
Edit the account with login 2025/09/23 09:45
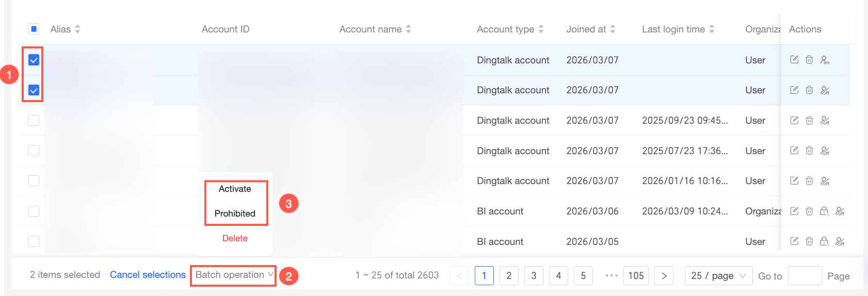pos(794,120)
